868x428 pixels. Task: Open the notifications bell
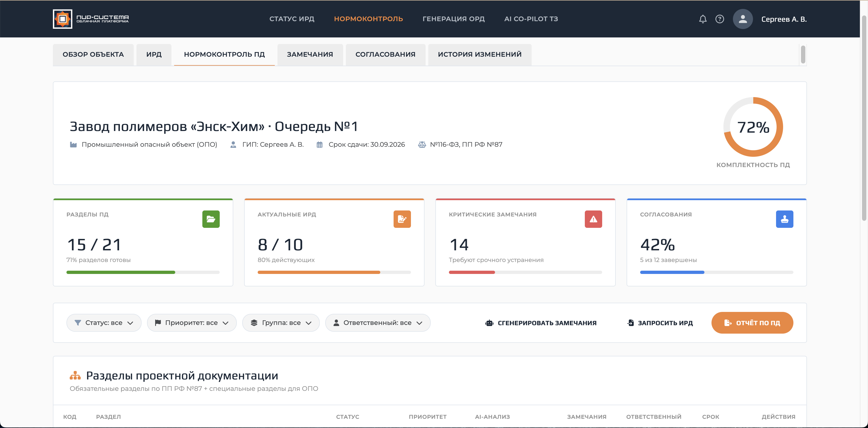703,19
